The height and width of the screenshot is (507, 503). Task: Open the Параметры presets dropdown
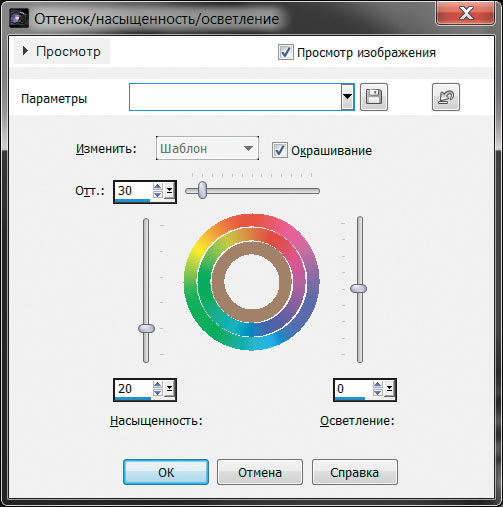pyautogui.click(x=347, y=97)
